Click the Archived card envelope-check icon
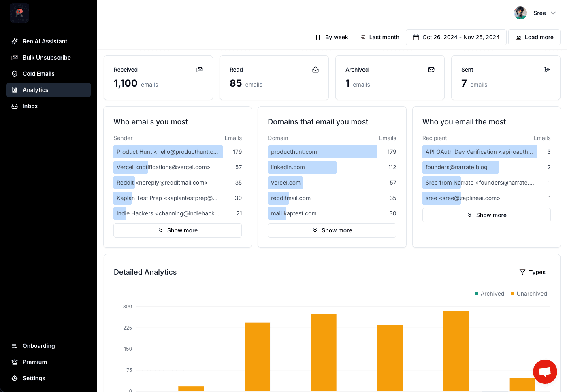This screenshot has width=567, height=392. pyautogui.click(x=431, y=70)
